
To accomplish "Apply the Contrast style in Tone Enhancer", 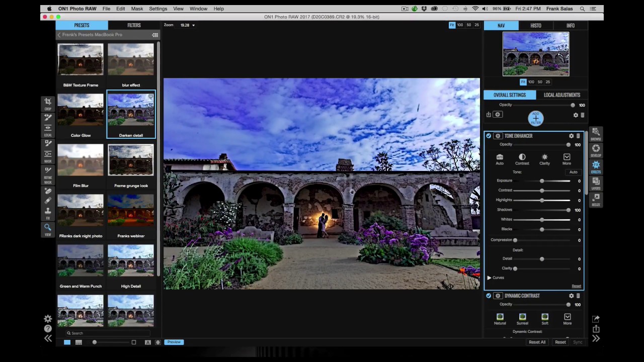I will click(522, 159).
